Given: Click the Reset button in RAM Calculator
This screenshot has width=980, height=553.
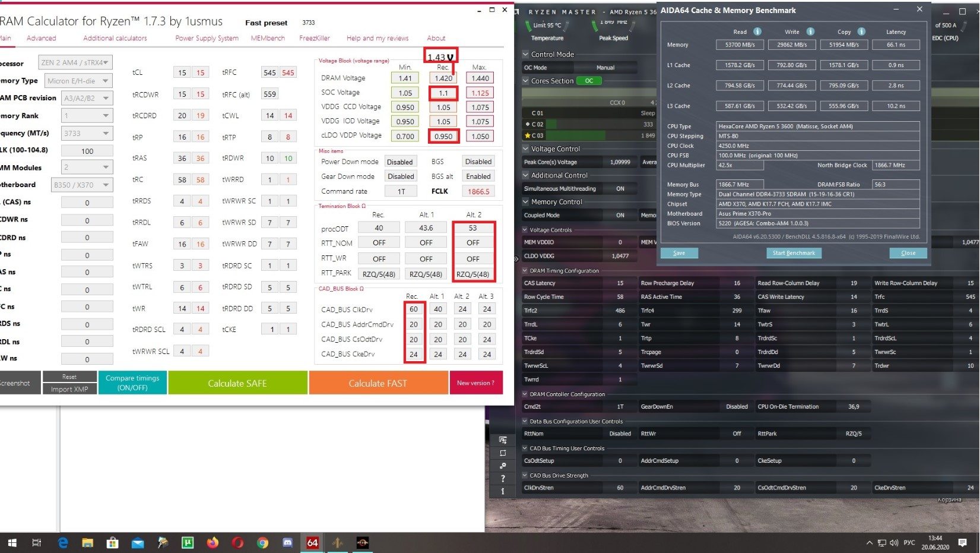Looking at the screenshot, I should [x=69, y=377].
